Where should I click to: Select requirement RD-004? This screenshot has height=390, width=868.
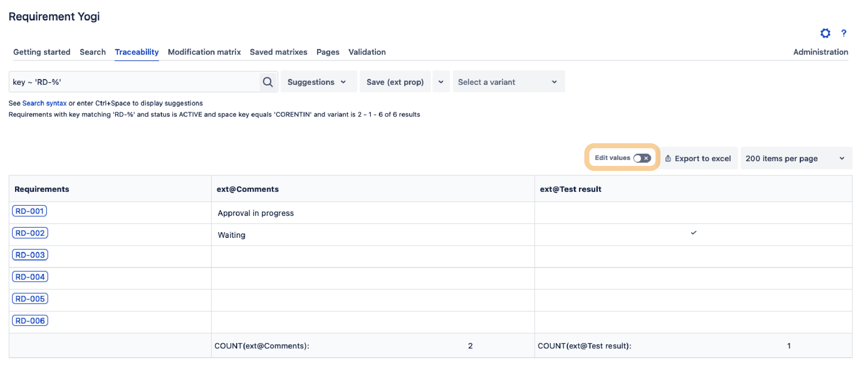[30, 277]
